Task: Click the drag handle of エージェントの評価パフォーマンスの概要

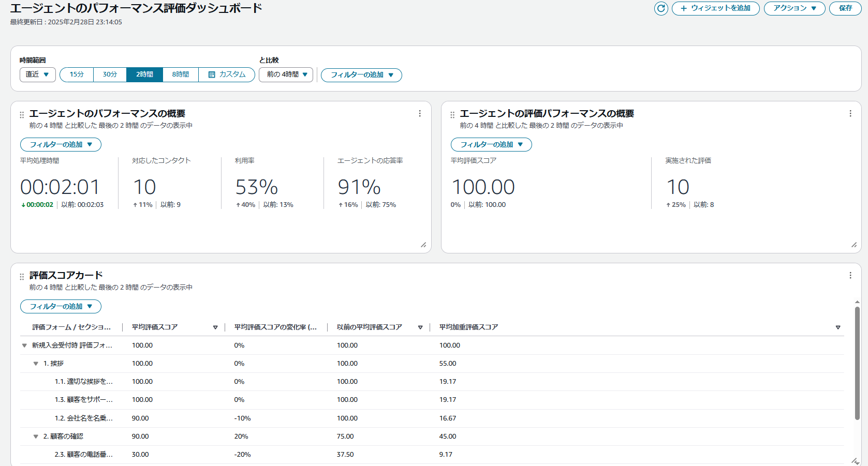Action: pyautogui.click(x=452, y=115)
